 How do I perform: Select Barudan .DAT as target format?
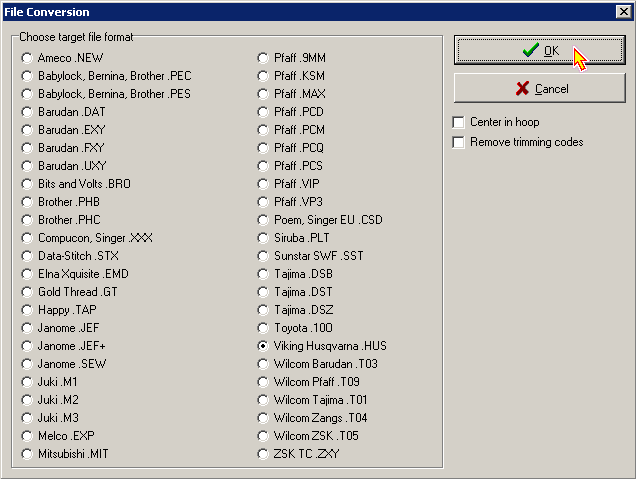click(27, 112)
